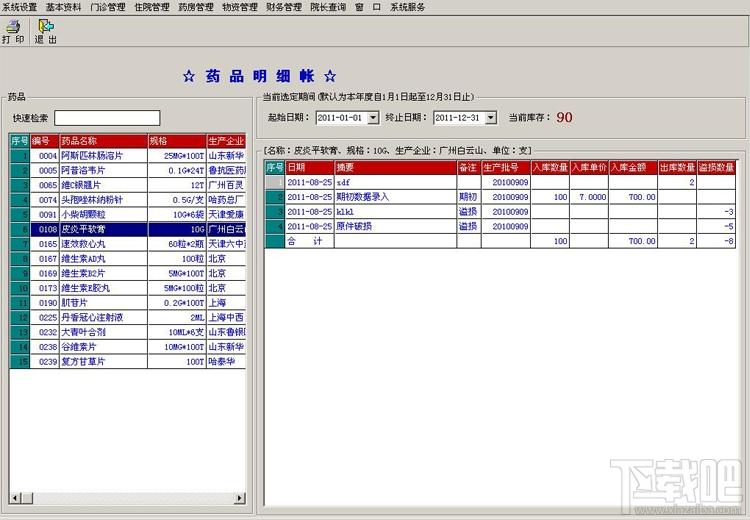Open the 院长查询 menu
The image size is (750, 520).
click(x=328, y=7)
